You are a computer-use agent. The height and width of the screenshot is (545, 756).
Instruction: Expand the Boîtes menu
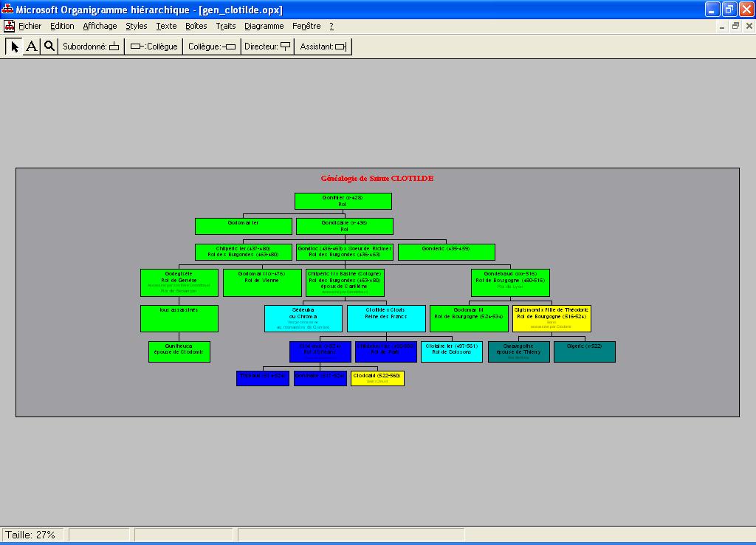(x=196, y=26)
